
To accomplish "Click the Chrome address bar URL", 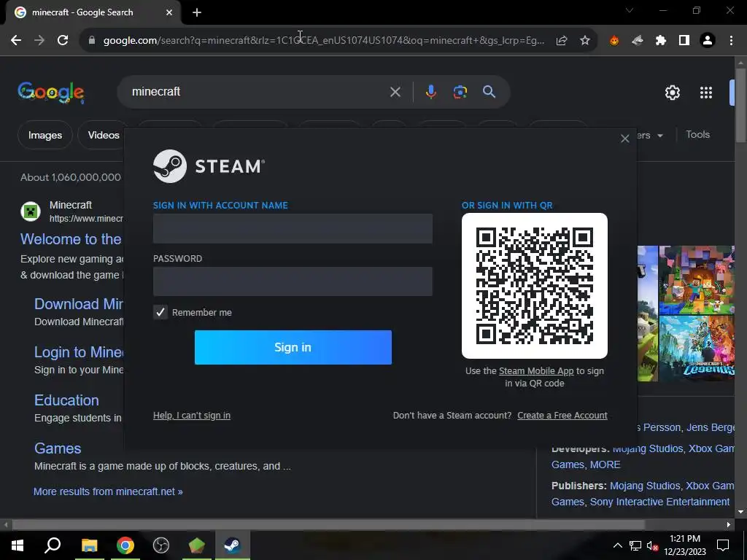I will [324, 41].
